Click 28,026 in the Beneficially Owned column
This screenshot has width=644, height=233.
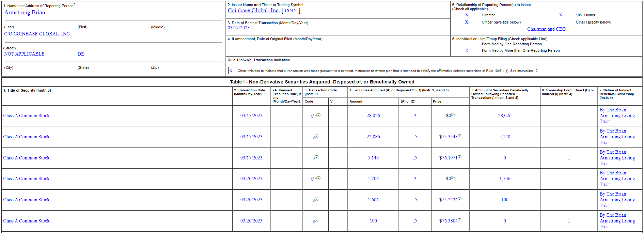click(505, 115)
